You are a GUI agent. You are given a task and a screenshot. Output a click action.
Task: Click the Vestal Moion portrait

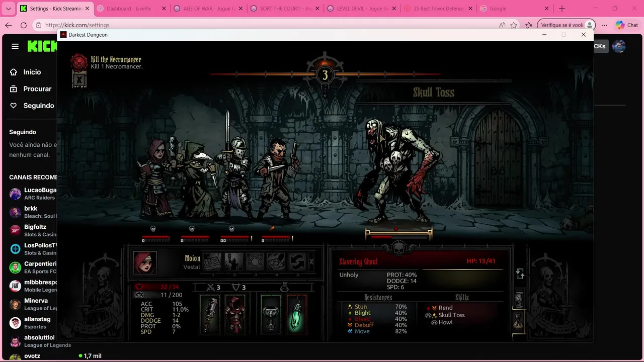[145, 262]
